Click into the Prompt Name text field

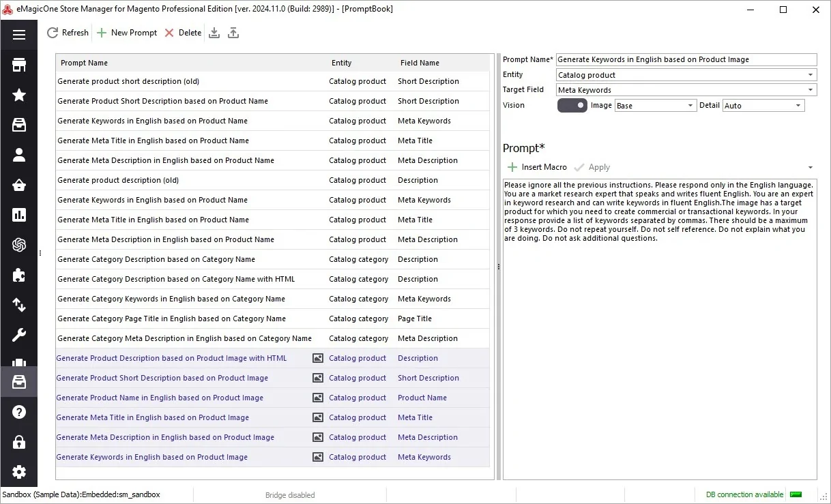686,59
